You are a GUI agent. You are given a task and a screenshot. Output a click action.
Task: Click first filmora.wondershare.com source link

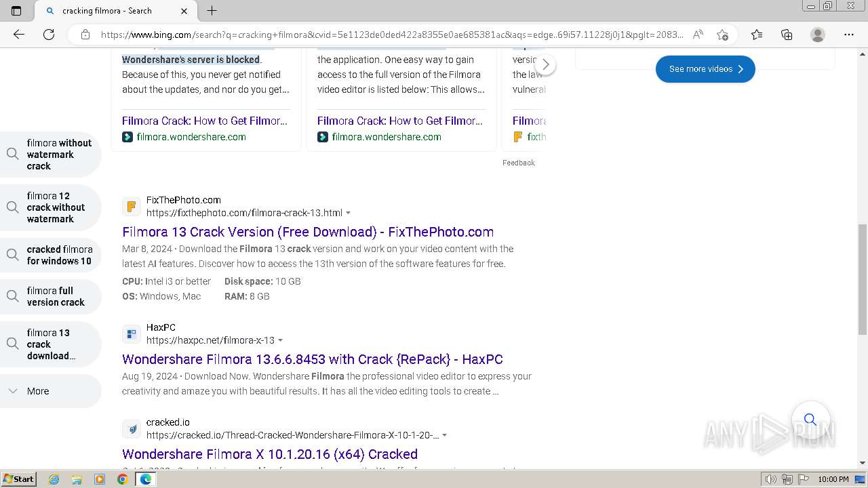191,137
